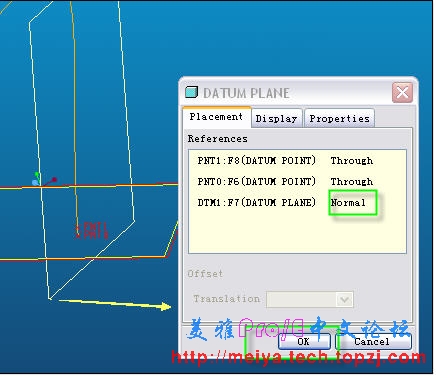This screenshot has height=377, width=436.
Task: Click the yellow direction arrow in viewport
Action: (x=115, y=304)
